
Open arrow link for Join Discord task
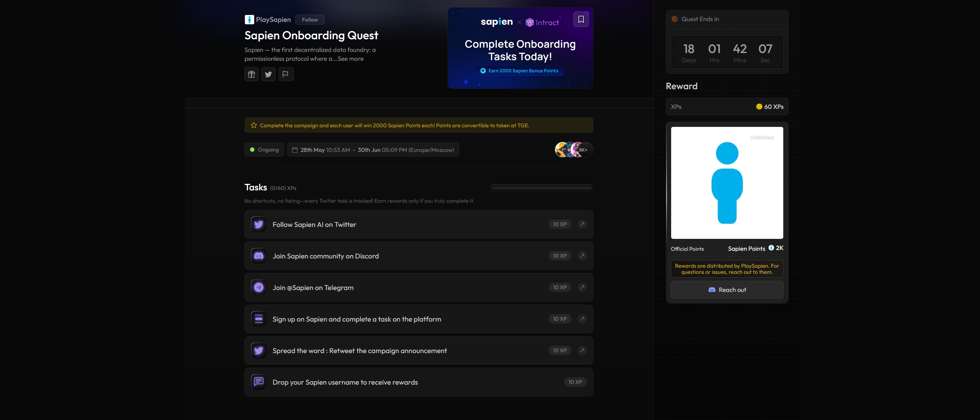[582, 256]
